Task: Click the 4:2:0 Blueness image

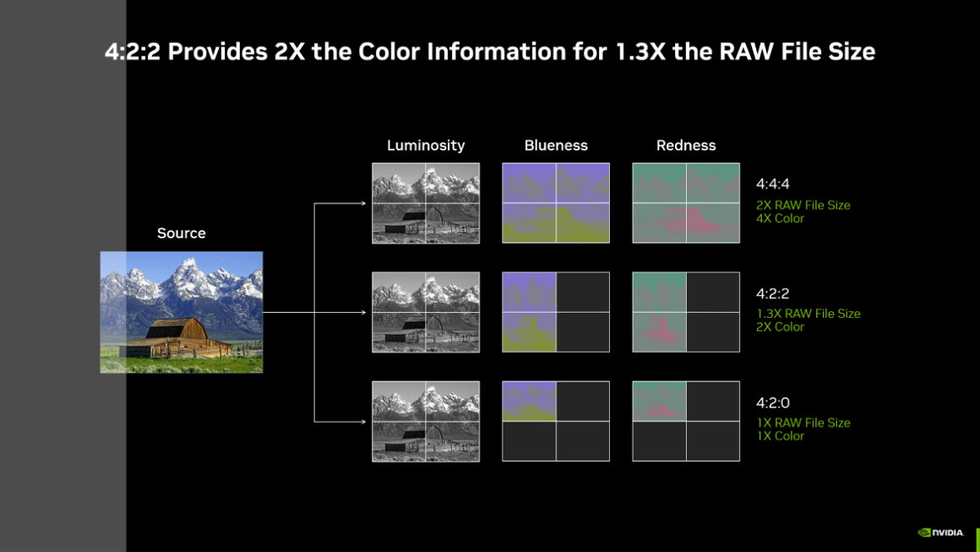Action: coord(556,421)
